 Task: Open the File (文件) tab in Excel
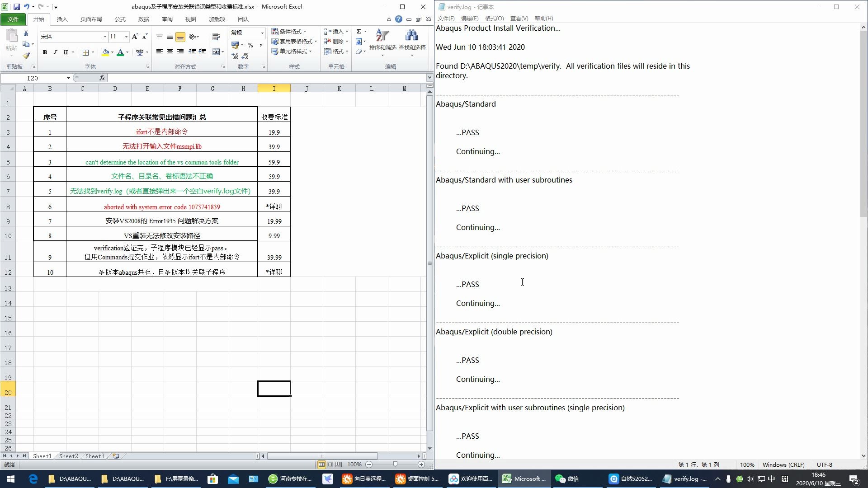pyautogui.click(x=13, y=19)
